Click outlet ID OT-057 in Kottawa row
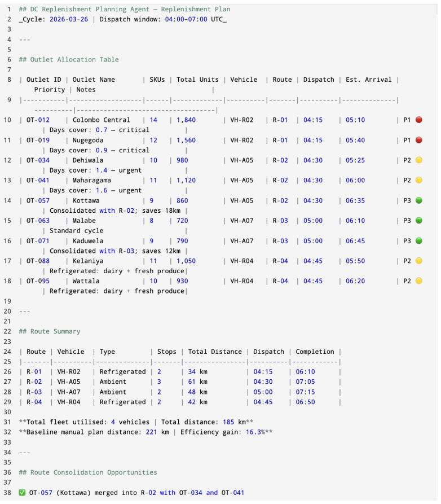Screen dimensions: 441x504 point(38,200)
